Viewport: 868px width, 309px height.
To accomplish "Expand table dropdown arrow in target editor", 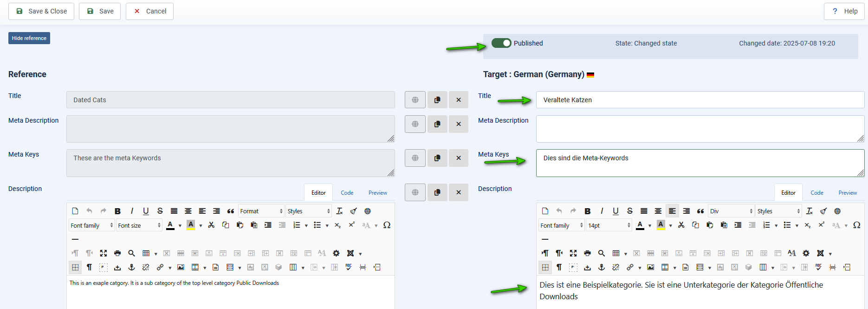I will click(626, 254).
